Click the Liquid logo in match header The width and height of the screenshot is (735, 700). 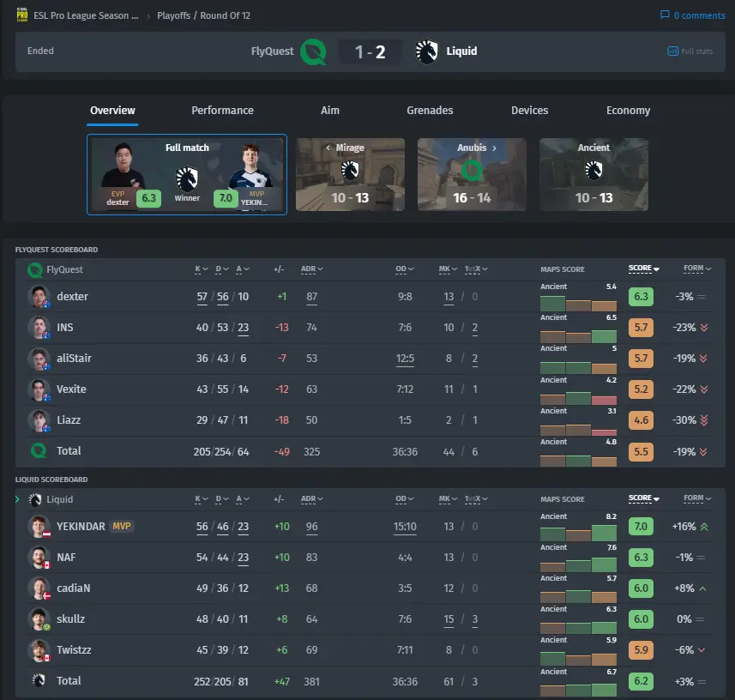pyautogui.click(x=426, y=51)
